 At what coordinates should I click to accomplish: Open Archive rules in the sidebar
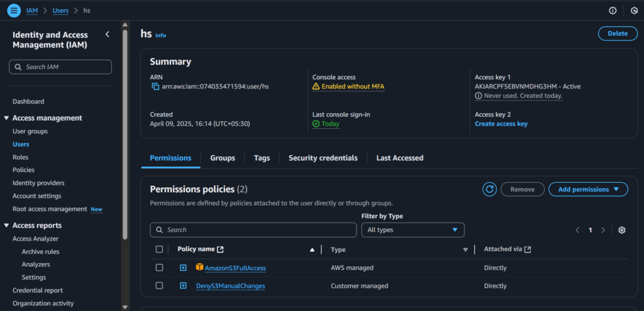41,251
